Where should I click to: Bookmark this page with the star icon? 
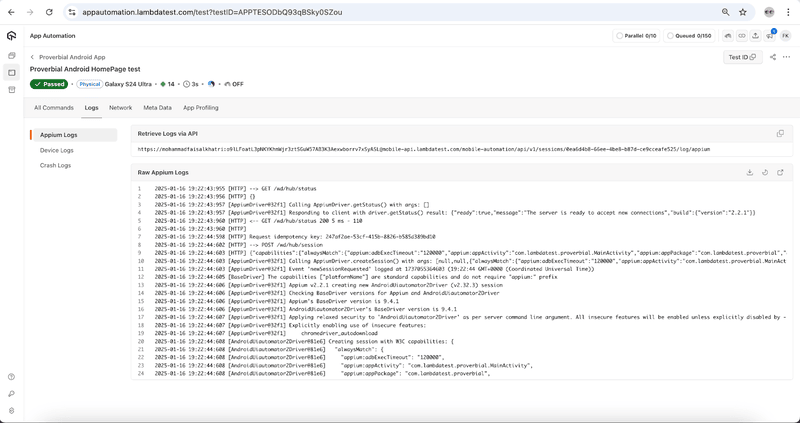743,12
